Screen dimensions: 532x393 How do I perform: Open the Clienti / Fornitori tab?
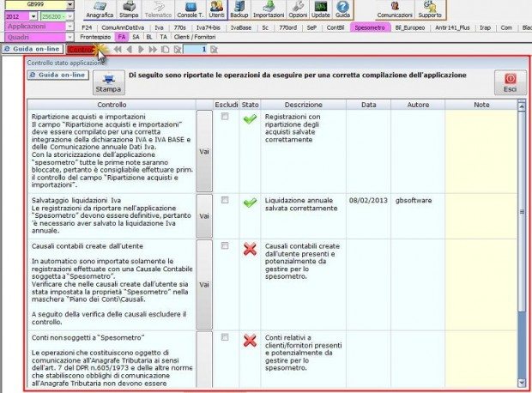[195, 37]
